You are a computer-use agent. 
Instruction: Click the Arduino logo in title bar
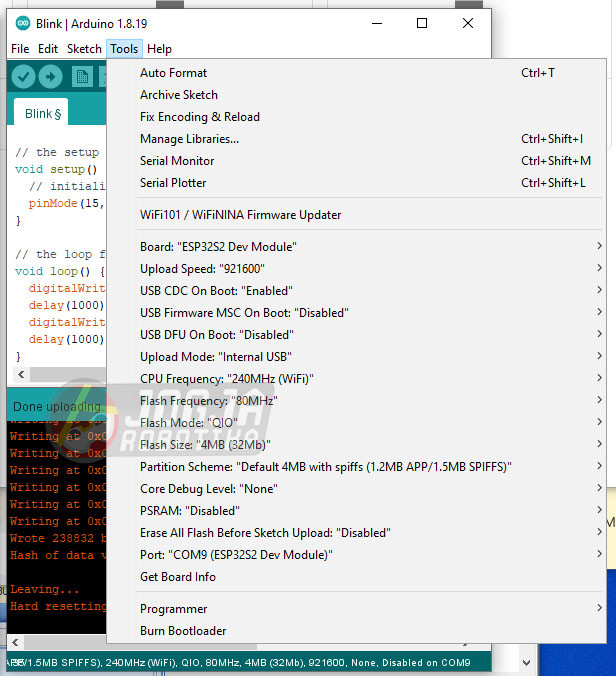click(x=22, y=23)
